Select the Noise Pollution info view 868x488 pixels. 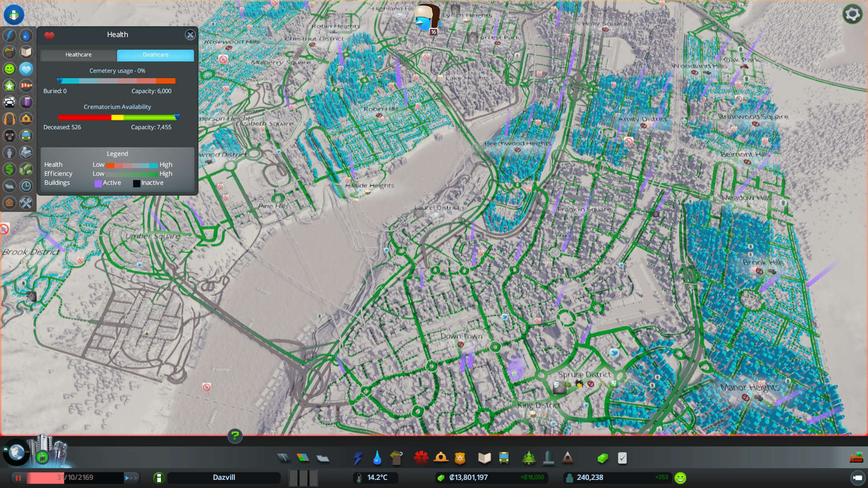(x=9, y=119)
